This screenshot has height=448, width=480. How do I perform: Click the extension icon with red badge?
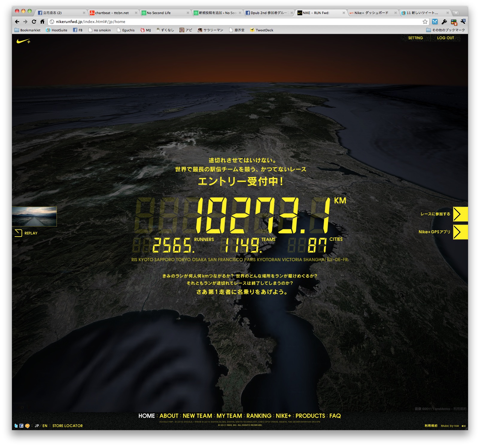point(454,22)
